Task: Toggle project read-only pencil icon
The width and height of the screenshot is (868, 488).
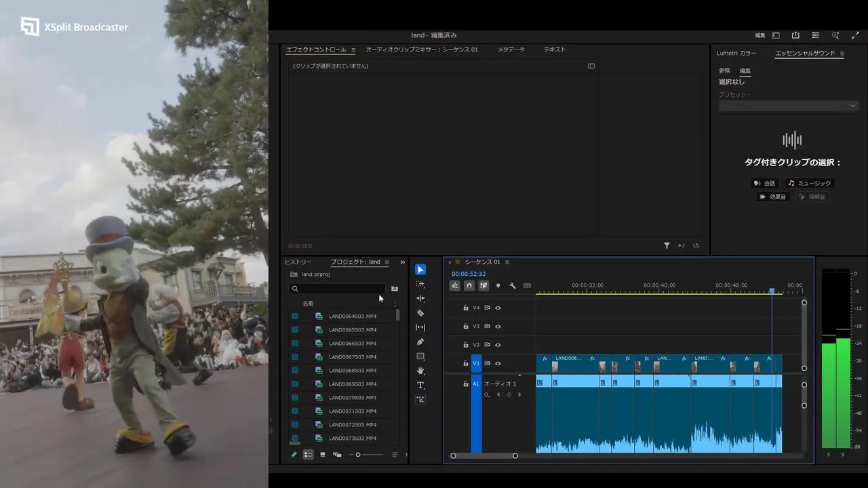Action: coord(294,455)
